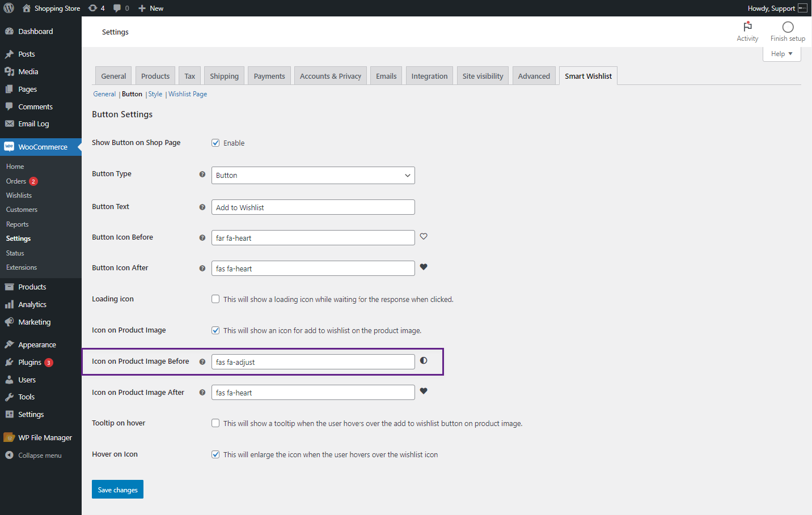Image resolution: width=812 pixels, height=515 pixels.
Task: Switch to the Tax tab
Action: [x=189, y=76]
